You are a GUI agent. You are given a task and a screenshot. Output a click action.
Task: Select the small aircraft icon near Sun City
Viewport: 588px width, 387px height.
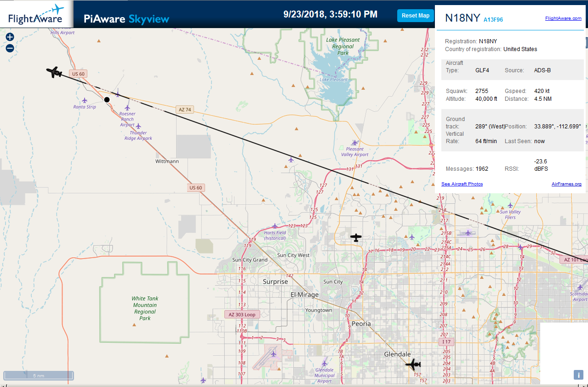tap(356, 237)
